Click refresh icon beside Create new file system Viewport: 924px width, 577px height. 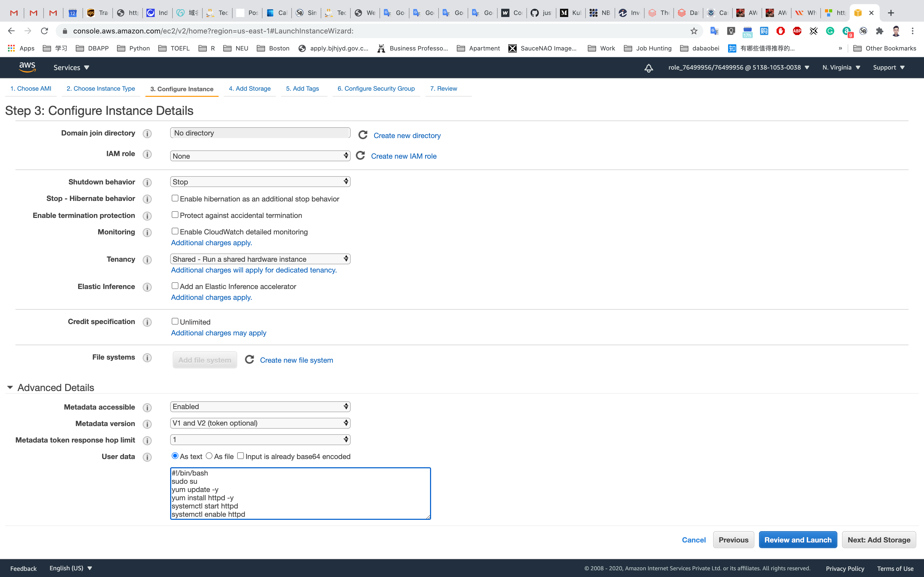pos(249,360)
